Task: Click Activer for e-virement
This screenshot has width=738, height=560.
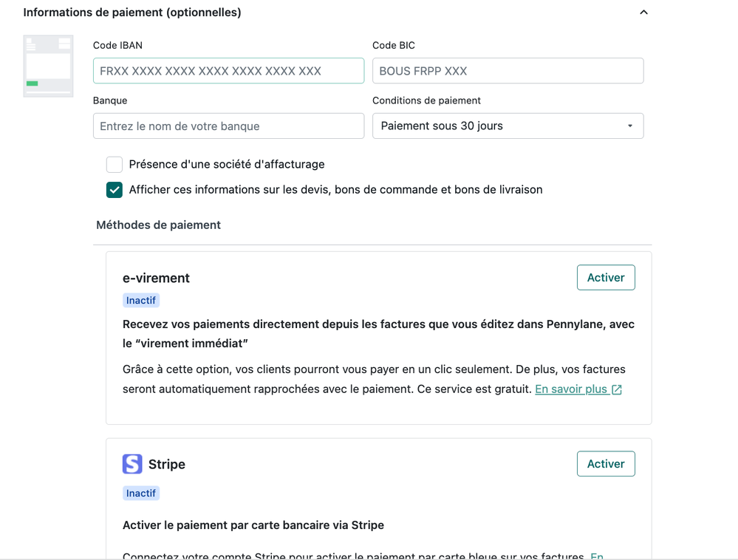Action: click(605, 278)
